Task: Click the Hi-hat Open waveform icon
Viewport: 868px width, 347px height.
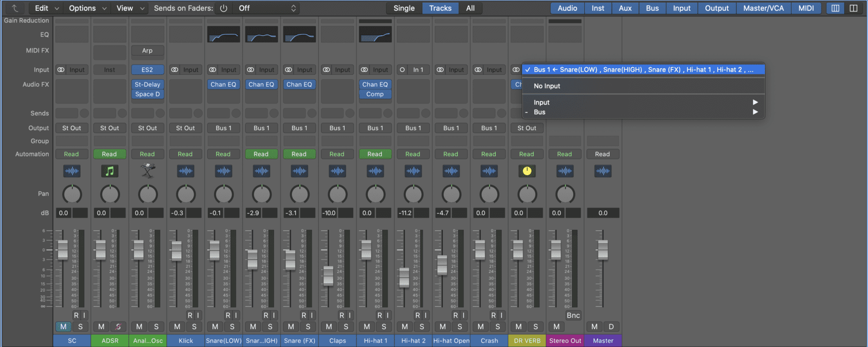Action: (x=451, y=171)
